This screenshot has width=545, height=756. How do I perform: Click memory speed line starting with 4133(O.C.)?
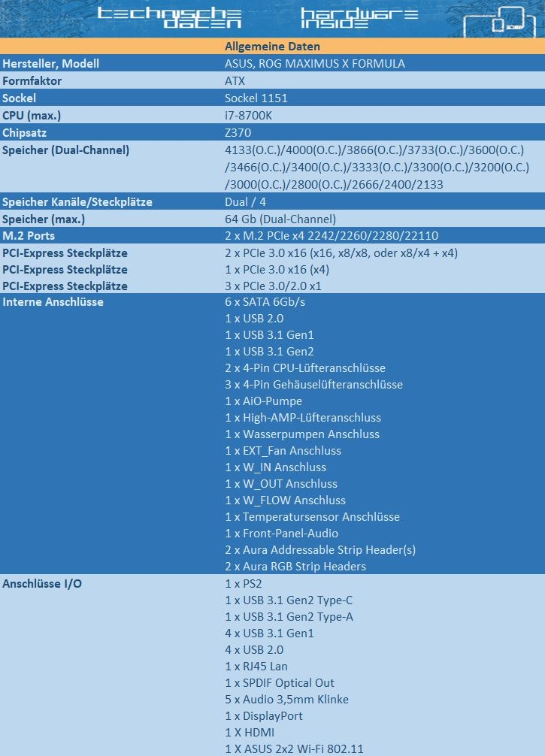[x=374, y=150]
